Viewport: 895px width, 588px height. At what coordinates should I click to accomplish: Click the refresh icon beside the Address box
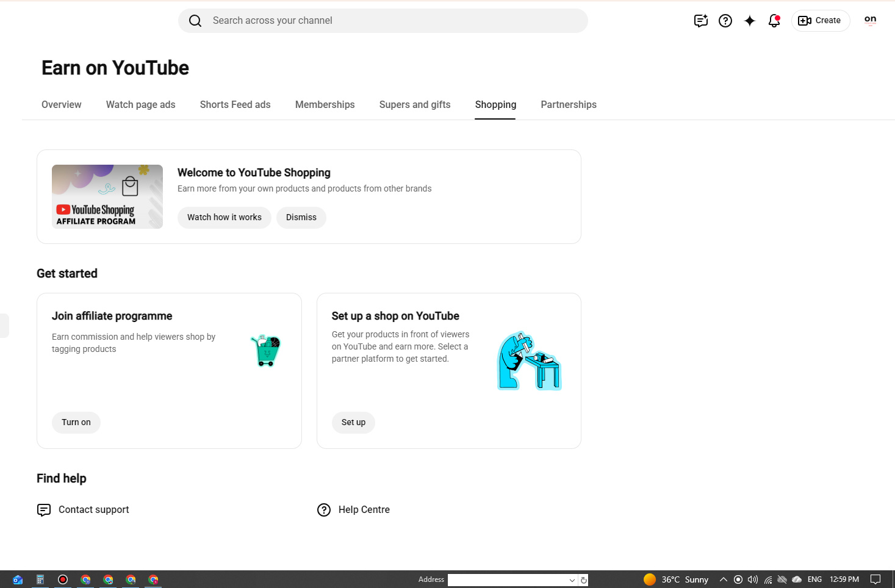(x=584, y=580)
